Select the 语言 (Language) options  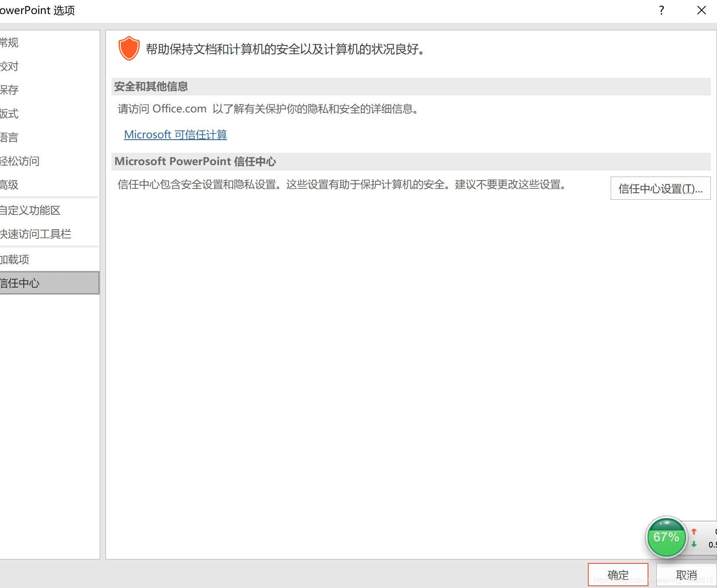click(x=49, y=137)
